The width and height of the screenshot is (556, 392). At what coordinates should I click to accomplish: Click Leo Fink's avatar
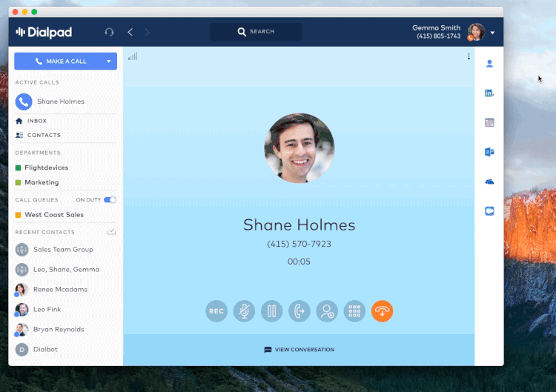click(21, 310)
